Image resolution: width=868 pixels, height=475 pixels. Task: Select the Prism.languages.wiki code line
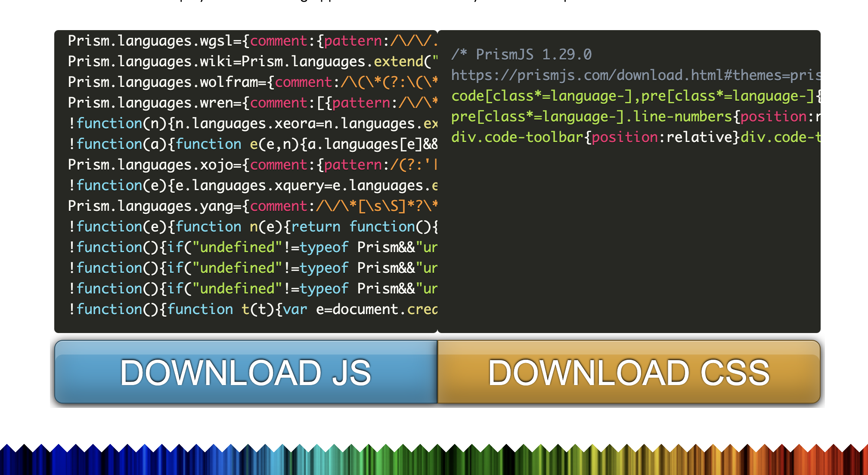(253, 62)
